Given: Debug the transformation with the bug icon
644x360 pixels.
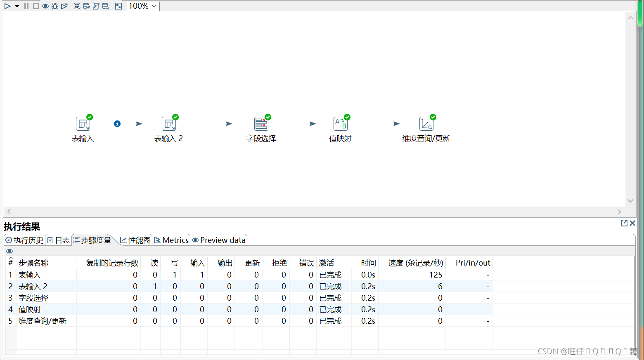Looking at the screenshot, I should click(55, 6).
